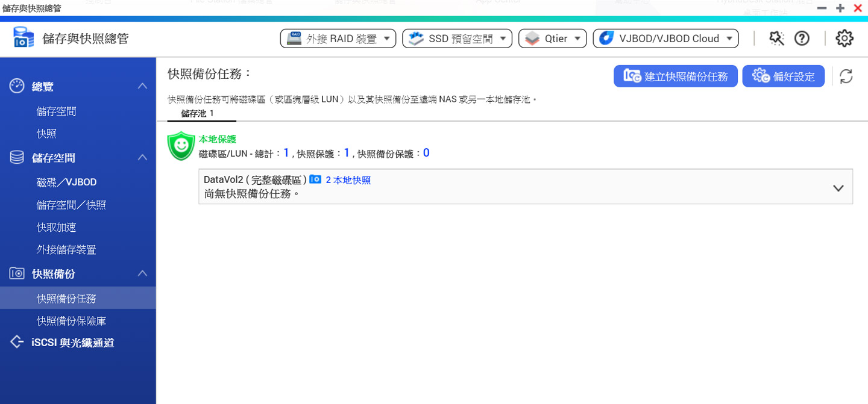Click the snapshot camera icon beside DataVol2
868x404 pixels.
[315, 179]
